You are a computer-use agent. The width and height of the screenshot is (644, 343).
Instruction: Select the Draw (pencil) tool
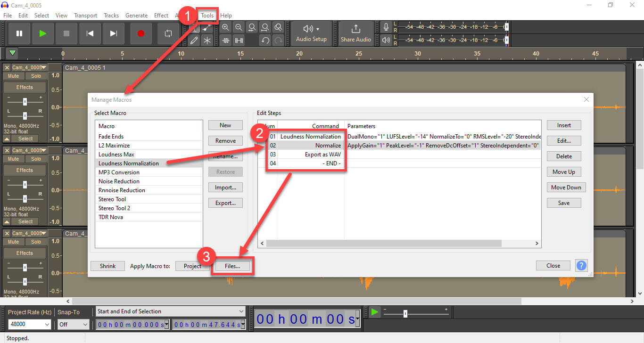coord(194,41)
